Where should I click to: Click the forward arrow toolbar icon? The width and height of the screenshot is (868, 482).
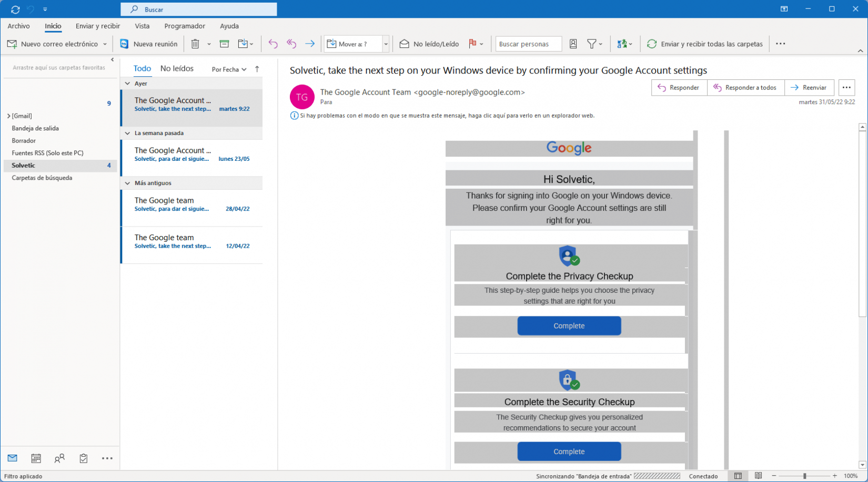click(x=310, y=44)
